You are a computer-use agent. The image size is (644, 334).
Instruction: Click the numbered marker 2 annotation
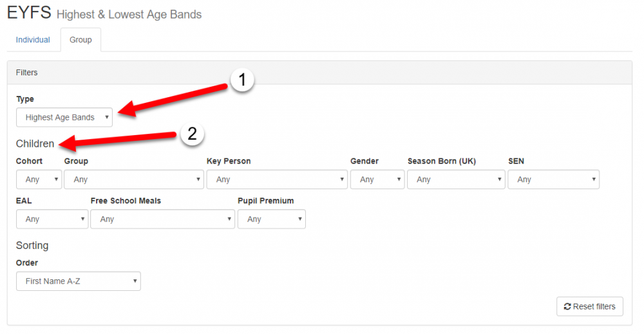coord(191,134)
